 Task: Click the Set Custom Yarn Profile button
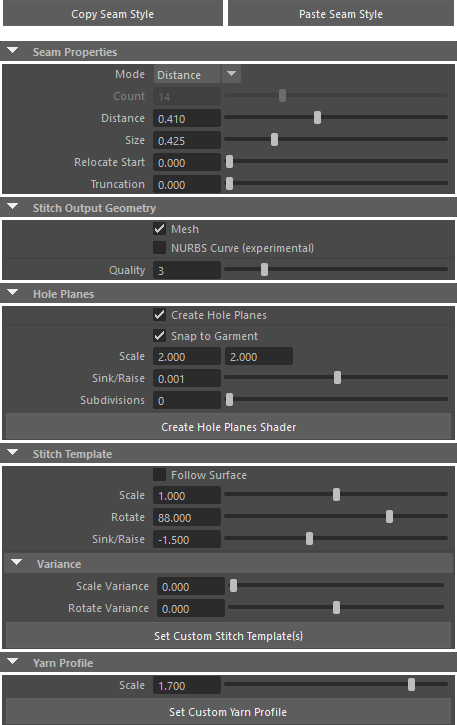click(x=228, y=712)
